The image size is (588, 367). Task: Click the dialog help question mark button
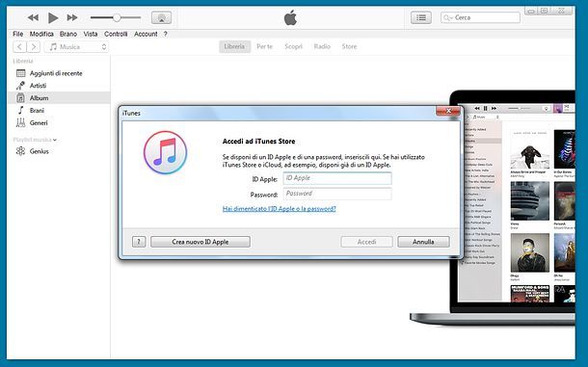pos(139,242)
